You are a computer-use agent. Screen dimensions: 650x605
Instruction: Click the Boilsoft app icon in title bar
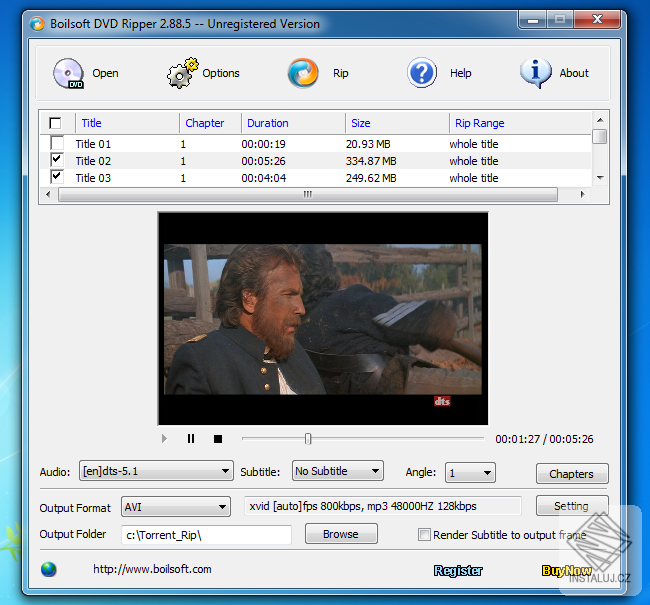coord(37,24)
